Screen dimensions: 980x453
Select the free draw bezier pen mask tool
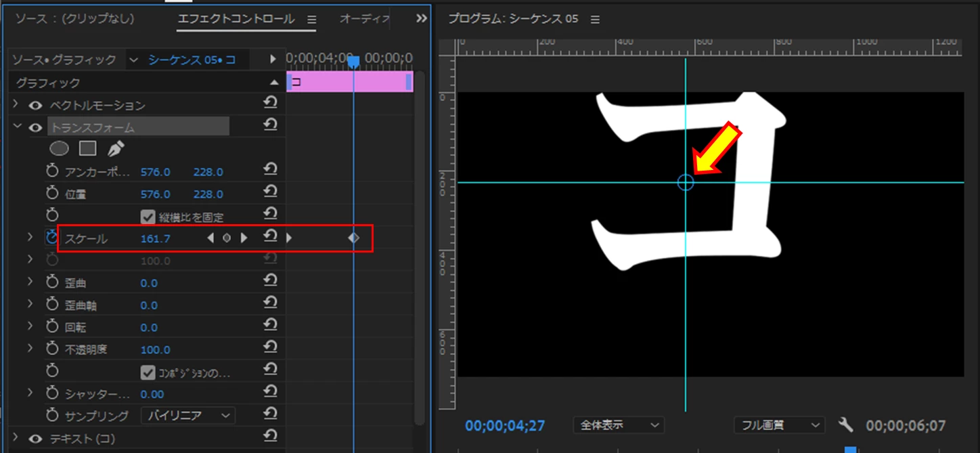[x=116, y=148]
